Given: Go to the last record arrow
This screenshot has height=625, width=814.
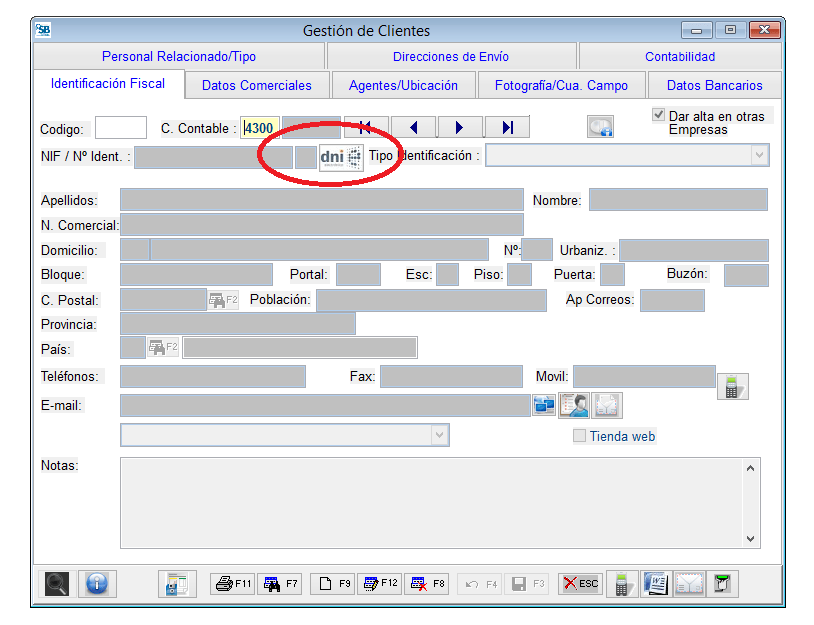Looking at the screenshot, I should (507, 127).
